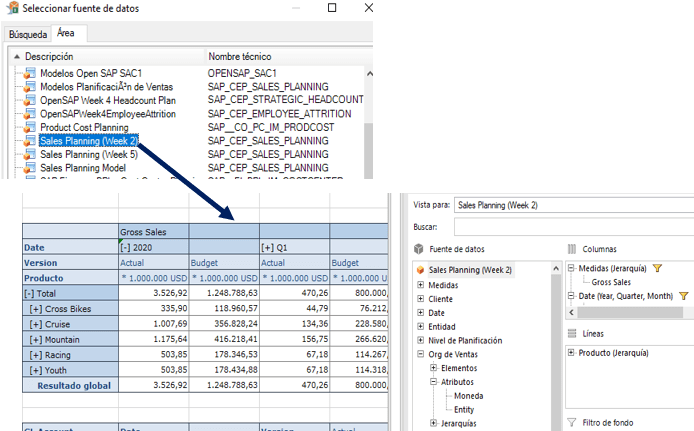
Task: Click the Buscar search input field
Action: (x=572, y=227)
